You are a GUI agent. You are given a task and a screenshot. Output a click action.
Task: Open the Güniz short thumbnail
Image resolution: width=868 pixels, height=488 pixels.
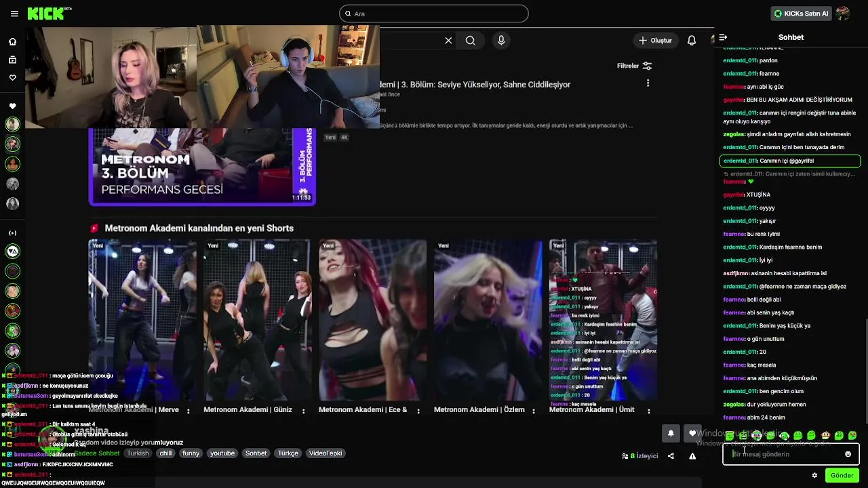[258, 321]
